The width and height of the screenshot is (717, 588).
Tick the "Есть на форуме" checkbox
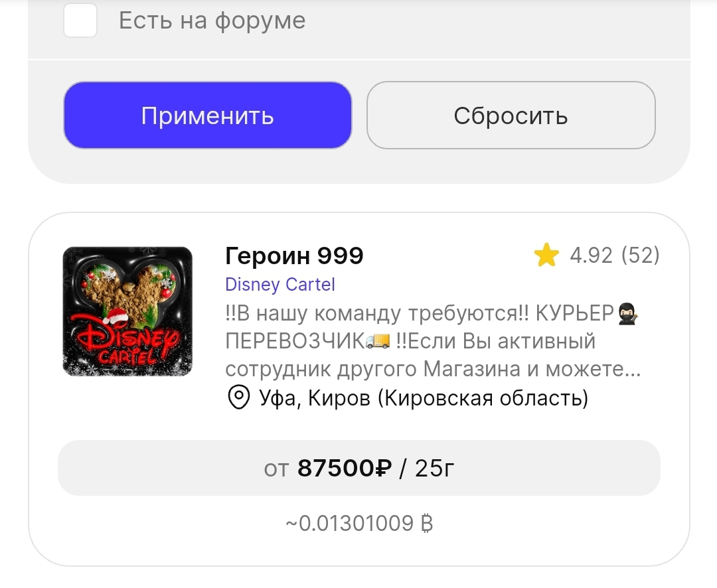click(80, 20)
